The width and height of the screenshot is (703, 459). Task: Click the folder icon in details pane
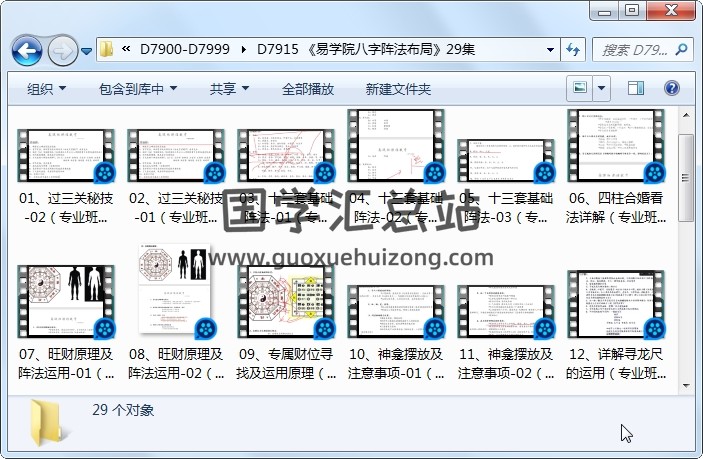tap(46, 423)
